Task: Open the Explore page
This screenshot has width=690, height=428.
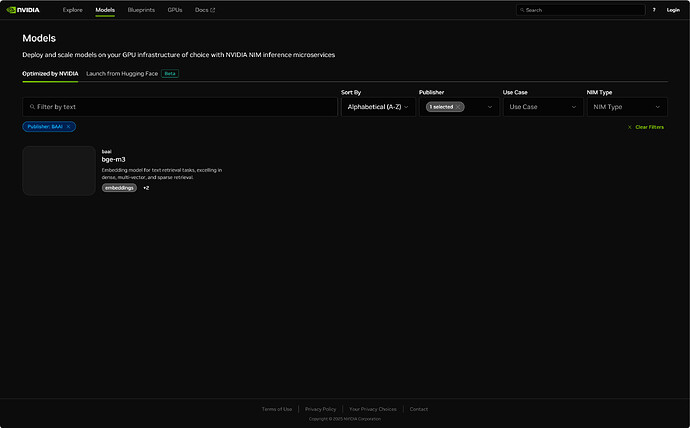Action: pyautogui.click(x=73, y=10)
